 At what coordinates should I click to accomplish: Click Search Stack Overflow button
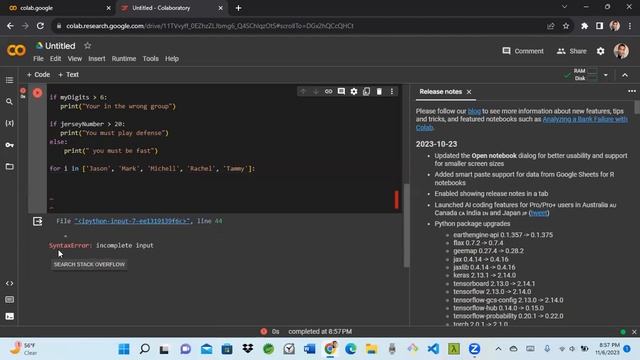click(x=89, y=264)
